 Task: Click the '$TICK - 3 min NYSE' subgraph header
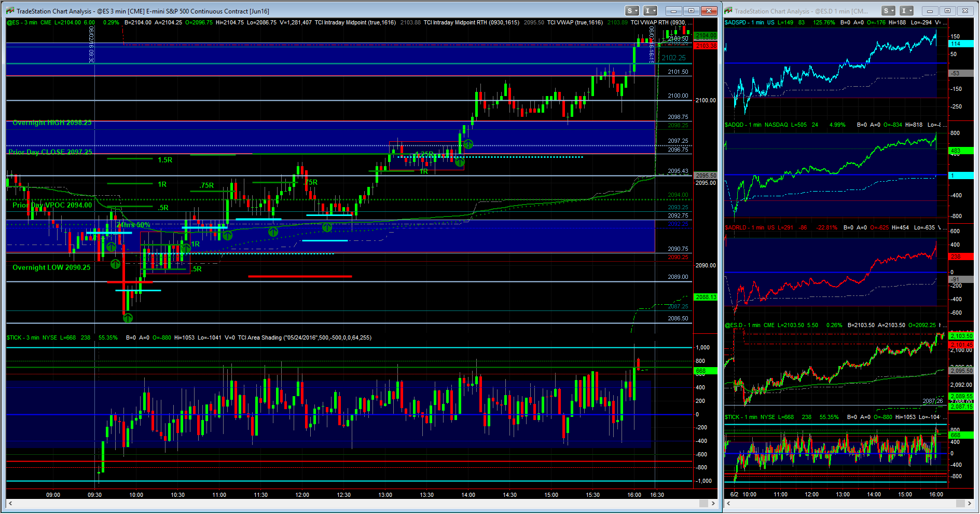[x=32, y=337]
